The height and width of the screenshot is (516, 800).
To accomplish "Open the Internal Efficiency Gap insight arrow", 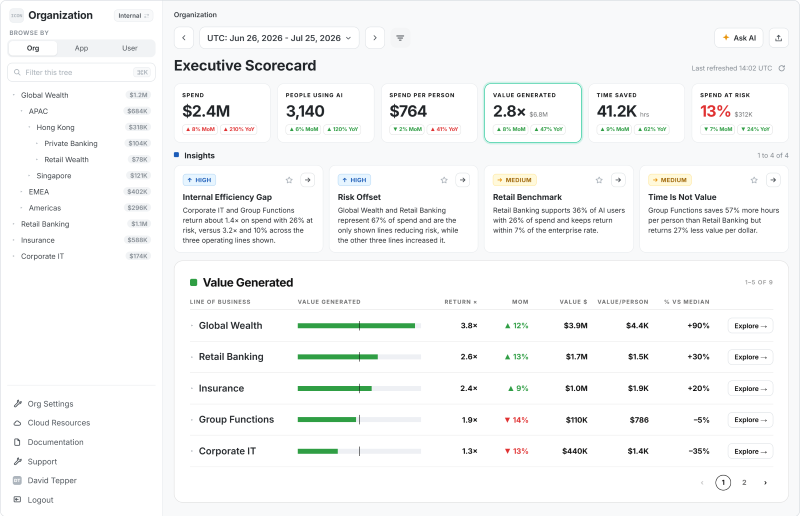I will [308, 180].
